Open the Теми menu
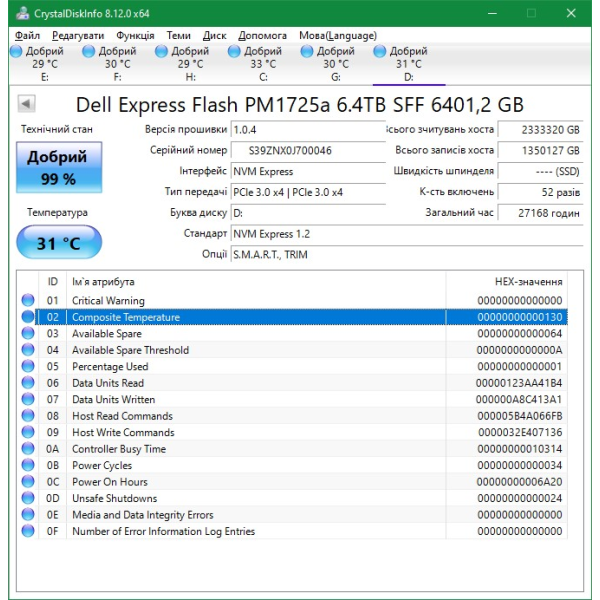600x600 pixels. [x=178, y=36]
